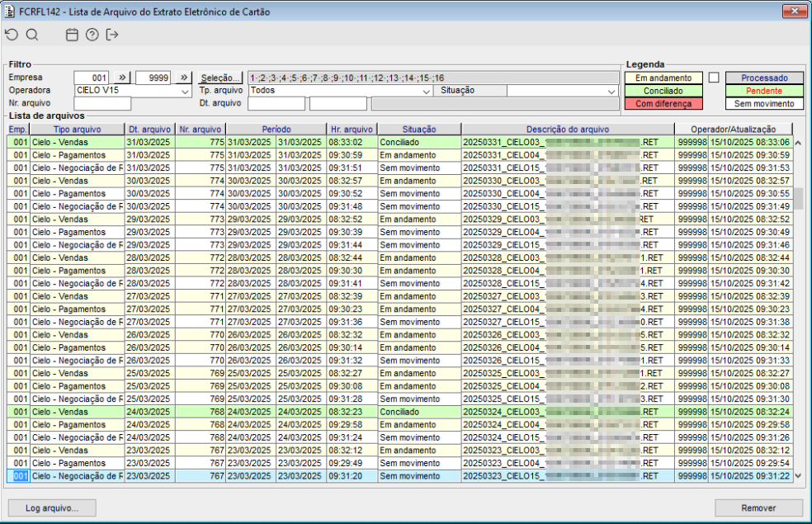Viewport: 812px width, 524px height.
Task: Open the help question mark icon
Action: [x=92, y=35]
